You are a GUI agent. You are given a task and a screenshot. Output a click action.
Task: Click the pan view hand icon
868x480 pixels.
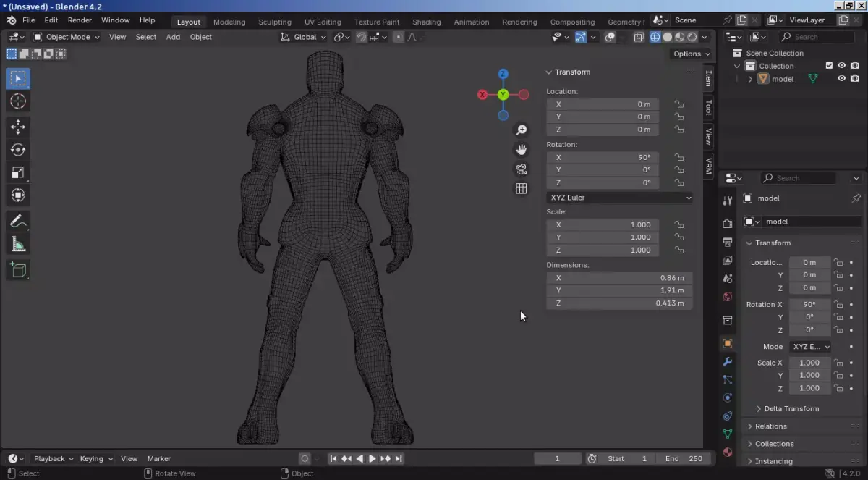coord(521,149)
